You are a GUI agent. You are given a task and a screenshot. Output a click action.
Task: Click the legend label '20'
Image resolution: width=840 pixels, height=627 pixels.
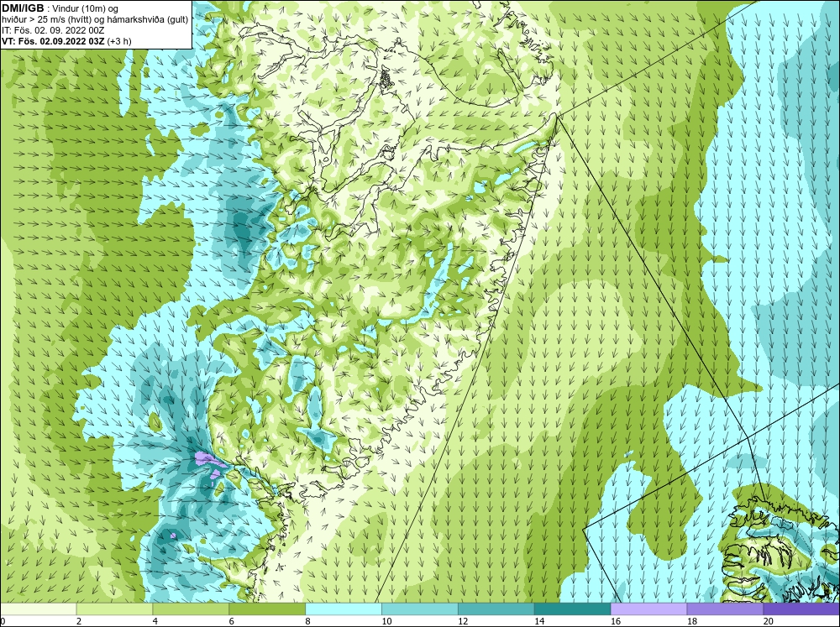point(769,621)
